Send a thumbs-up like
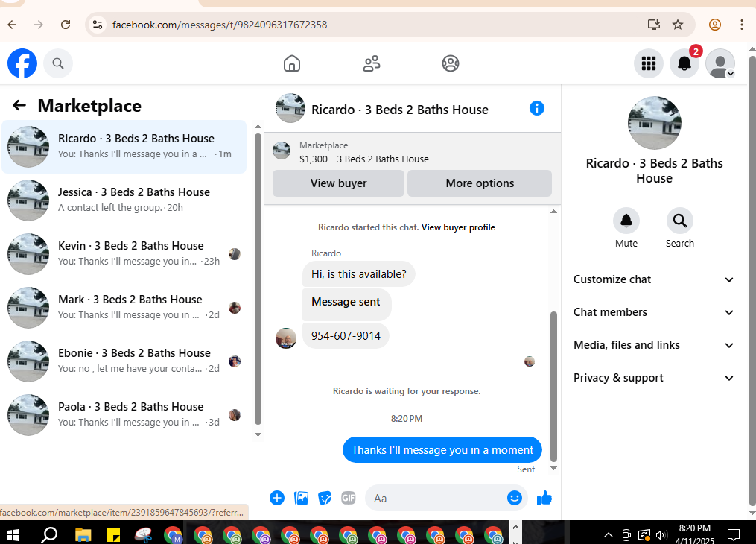Screen dimensions: 756x544 (544, 498)
